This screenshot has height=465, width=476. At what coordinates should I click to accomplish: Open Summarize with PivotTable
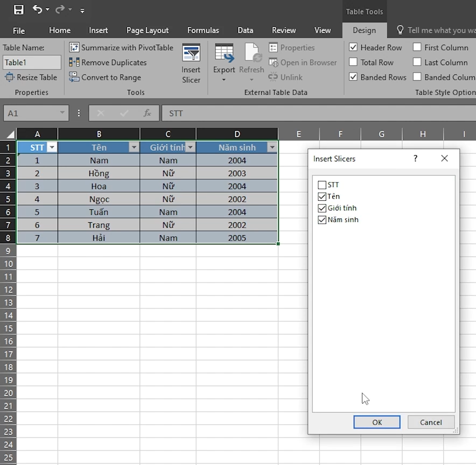[121, 47]
